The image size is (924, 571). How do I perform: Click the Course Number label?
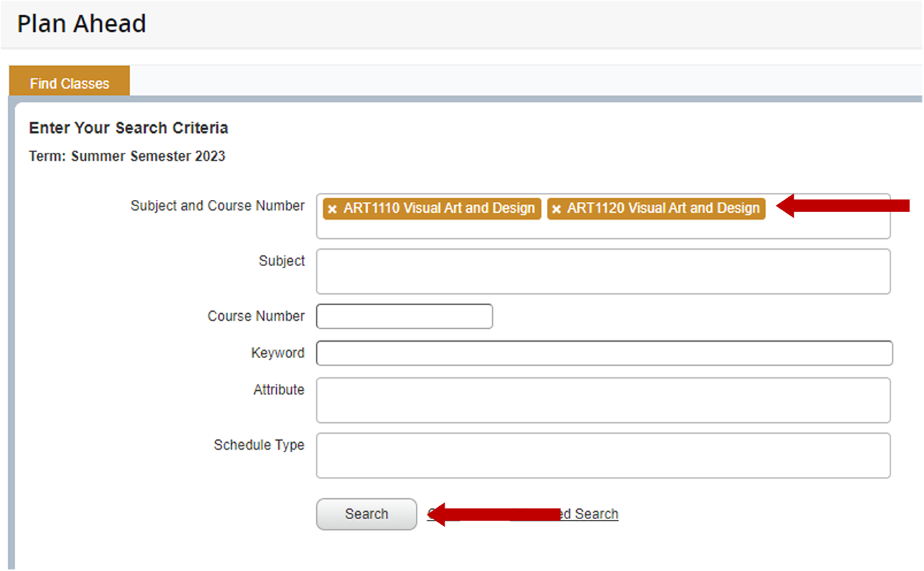(256, 317)
